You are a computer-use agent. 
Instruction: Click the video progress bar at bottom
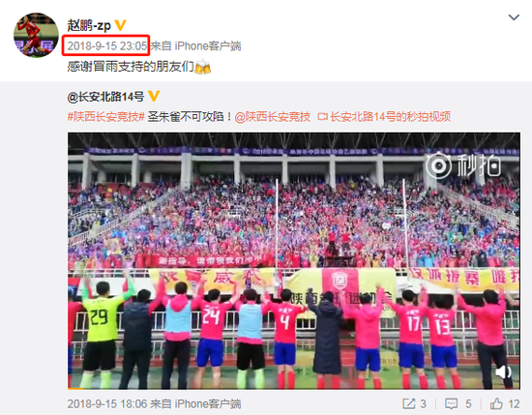[x=294, y=388]
